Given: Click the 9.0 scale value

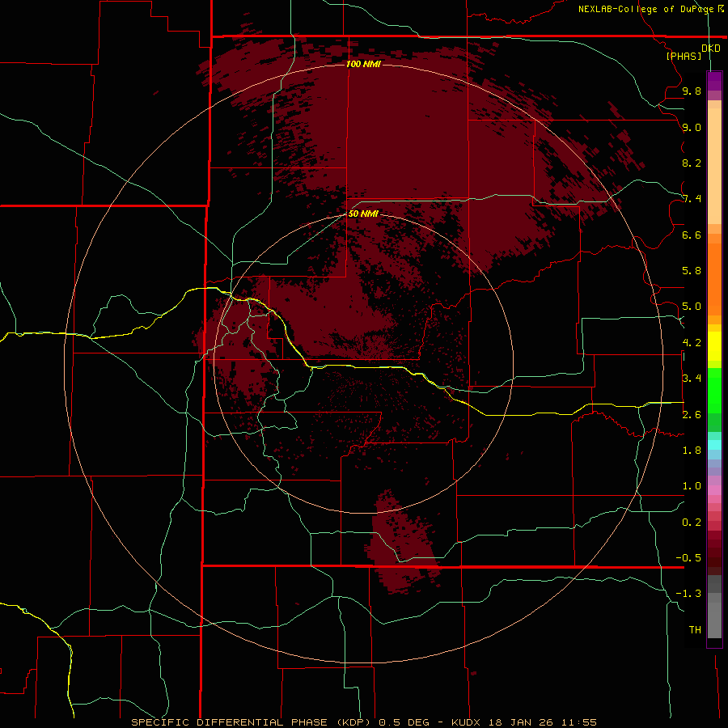Looking at the screenshot, I should point(692,127).
